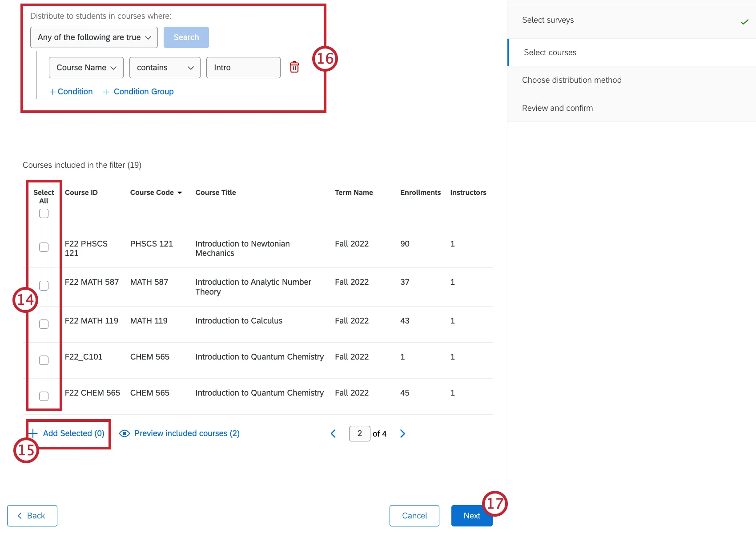This screenshot has height=534, width=756.
Task: Click the back chevron in the Back button
Action: pyautogui.click(x=20, y=515)
